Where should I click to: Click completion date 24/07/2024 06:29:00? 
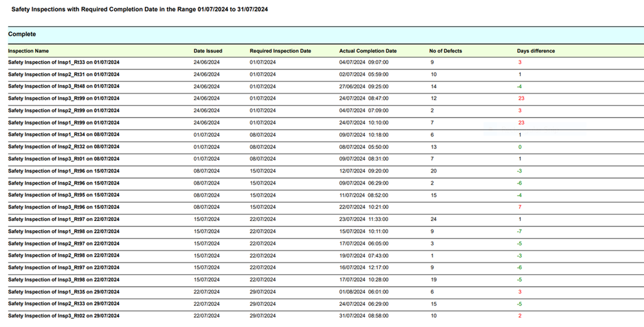(x=364, y=304)
